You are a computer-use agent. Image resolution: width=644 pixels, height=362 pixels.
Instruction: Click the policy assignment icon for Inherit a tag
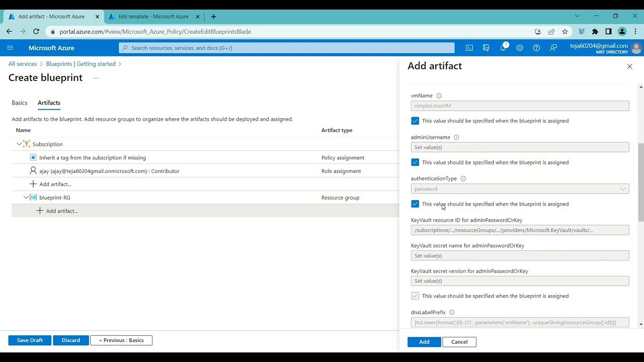[x=33, y=157]
